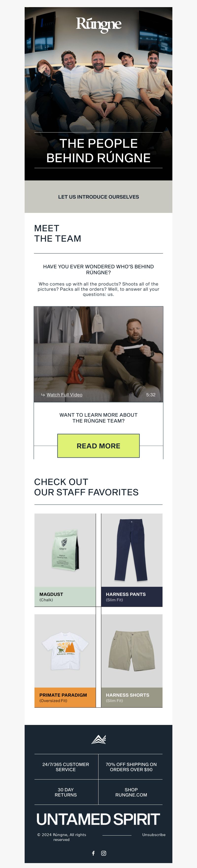197x868 pixels.
Task: Click the arrow icon beside Watch Full Video
Action: (43, 395)
